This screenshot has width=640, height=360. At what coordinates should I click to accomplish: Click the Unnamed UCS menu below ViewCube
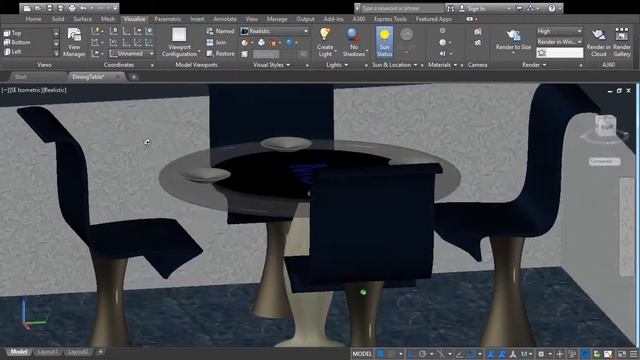tap(604, 162)
